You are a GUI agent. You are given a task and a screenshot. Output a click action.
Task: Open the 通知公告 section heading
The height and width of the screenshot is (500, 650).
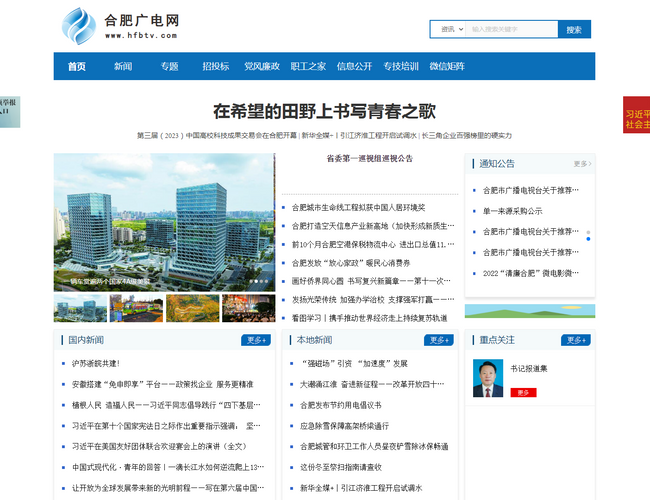click(497, 164)
